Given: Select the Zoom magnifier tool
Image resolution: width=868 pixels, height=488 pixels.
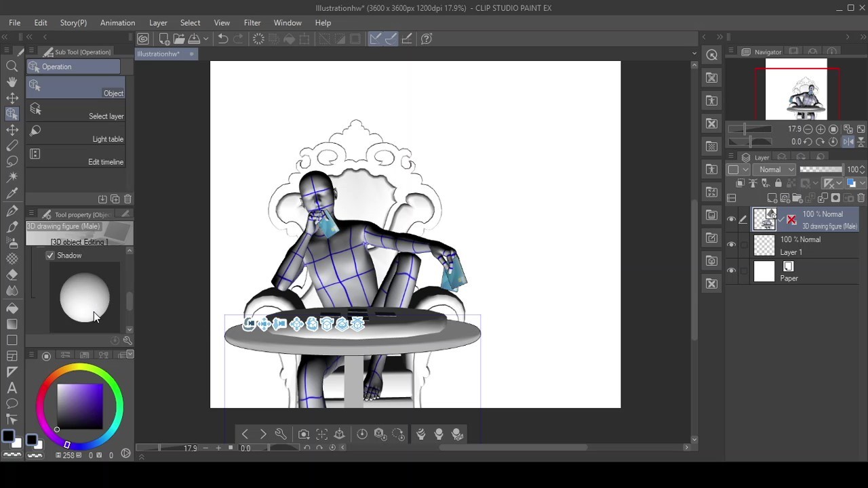Looking at the screenshot, I should click(12, 66).
